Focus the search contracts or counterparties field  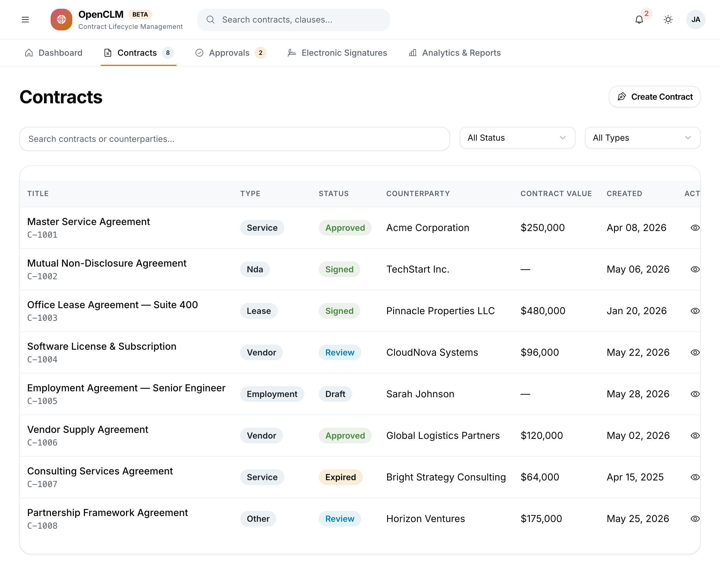tap(234, 139)
